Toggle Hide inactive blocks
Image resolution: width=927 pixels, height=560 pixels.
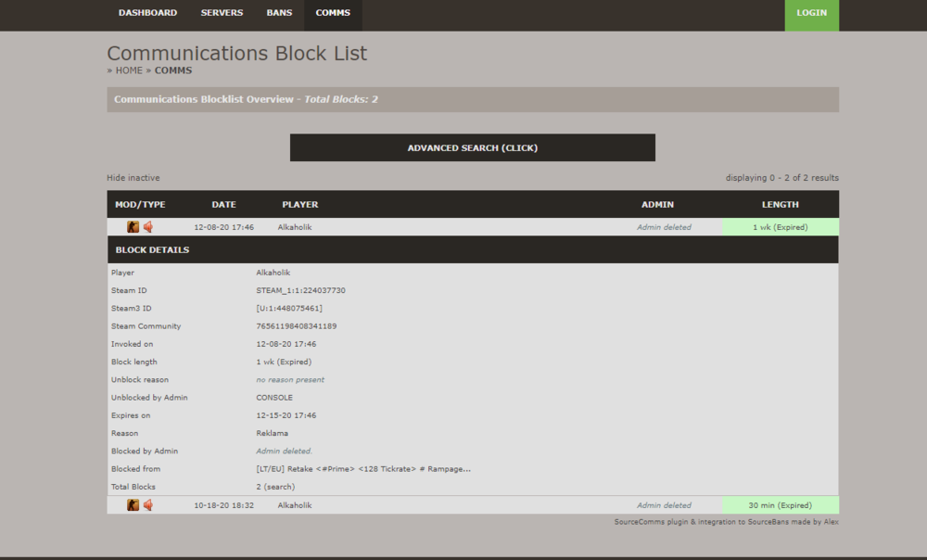click(x=133, y=178)
